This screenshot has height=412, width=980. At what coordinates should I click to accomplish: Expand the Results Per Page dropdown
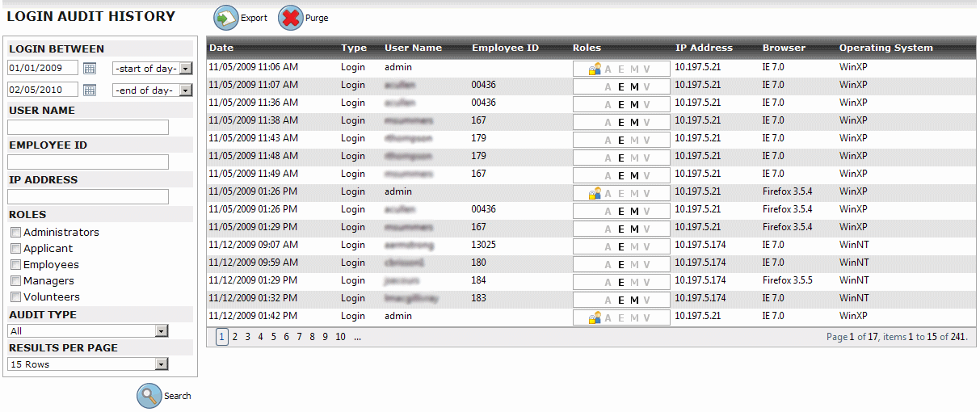click(x=162, y=364)
